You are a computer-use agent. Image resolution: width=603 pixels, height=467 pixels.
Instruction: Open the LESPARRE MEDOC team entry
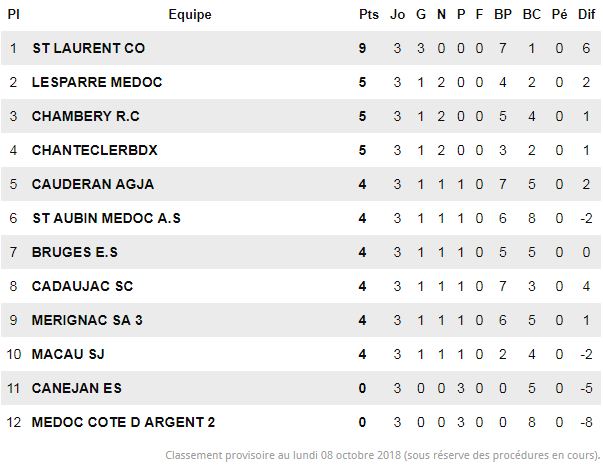(97, 82)
